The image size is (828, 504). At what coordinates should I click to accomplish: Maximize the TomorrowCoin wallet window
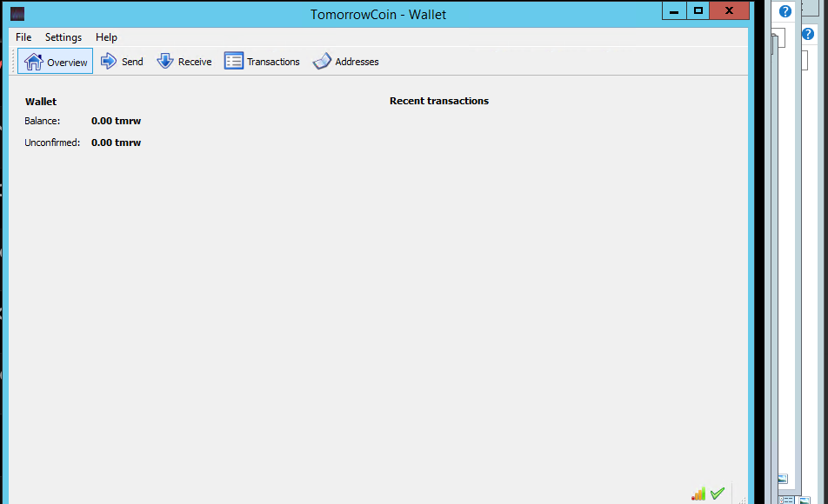[698, 11]
